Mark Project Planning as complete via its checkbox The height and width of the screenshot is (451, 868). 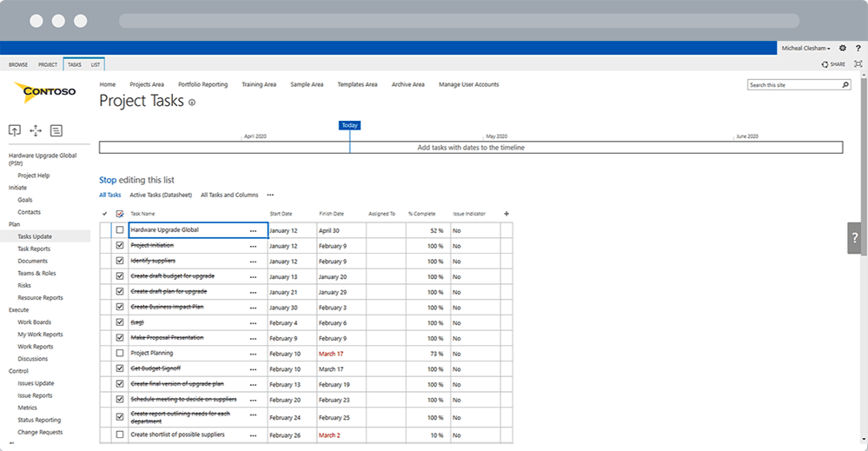120,354
